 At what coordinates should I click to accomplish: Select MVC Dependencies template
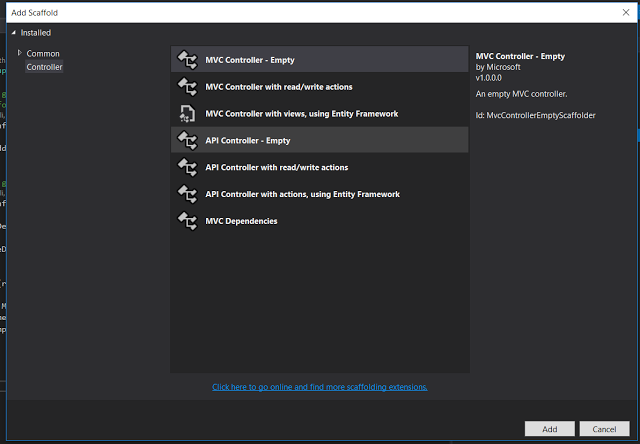coord(320,221)
